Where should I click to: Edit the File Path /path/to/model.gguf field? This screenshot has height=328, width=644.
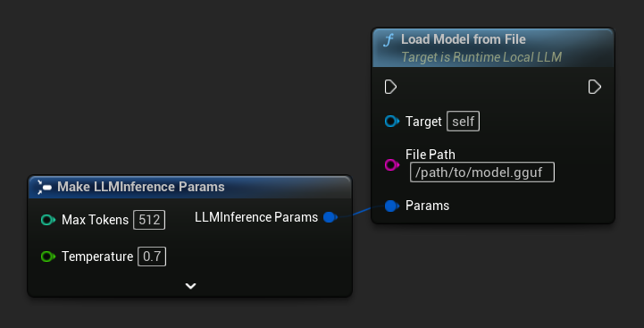pos(482,172)
